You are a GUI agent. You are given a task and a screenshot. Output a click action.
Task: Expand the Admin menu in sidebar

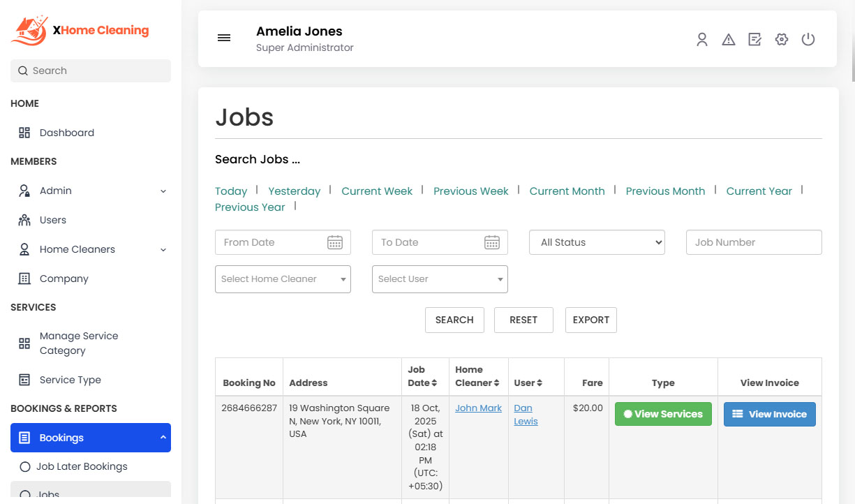[x=163, y=190]
